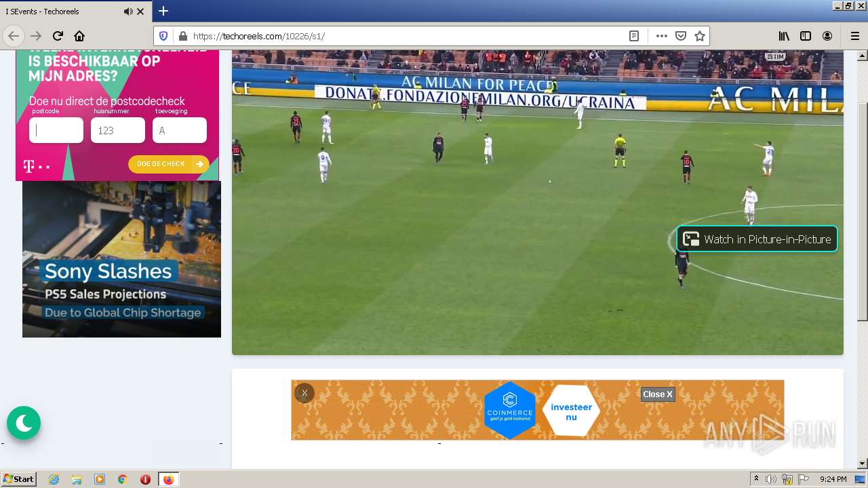The image size is (868, 488).
Task: Save page to Pocket
Action: pyautogui.click(x=681, y=36)
